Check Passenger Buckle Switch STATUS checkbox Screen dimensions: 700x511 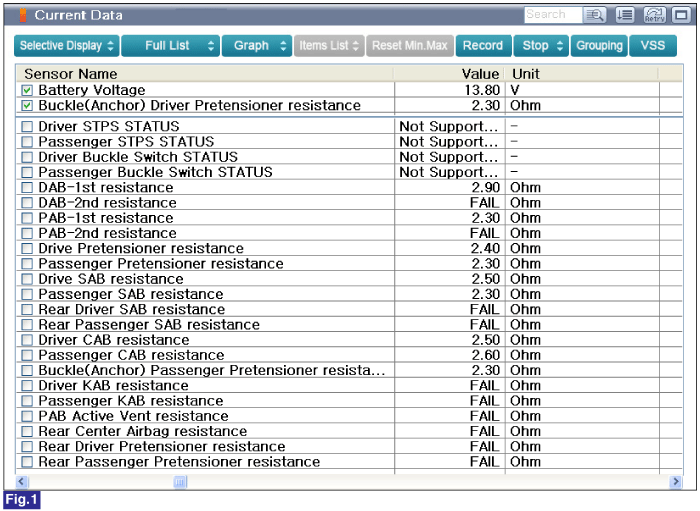tap(27, 172)
